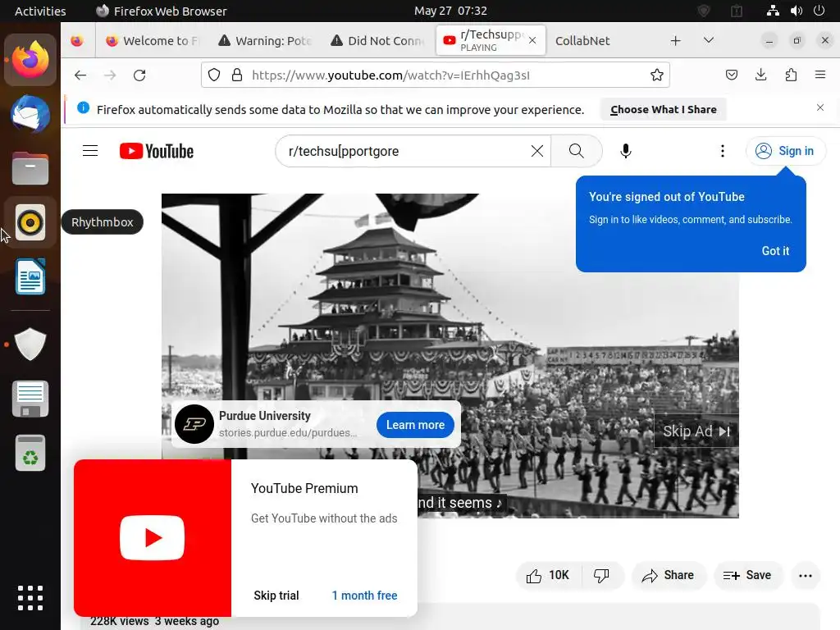
Task: Accept 1 month free Premium offer
Action: (364, 596)
